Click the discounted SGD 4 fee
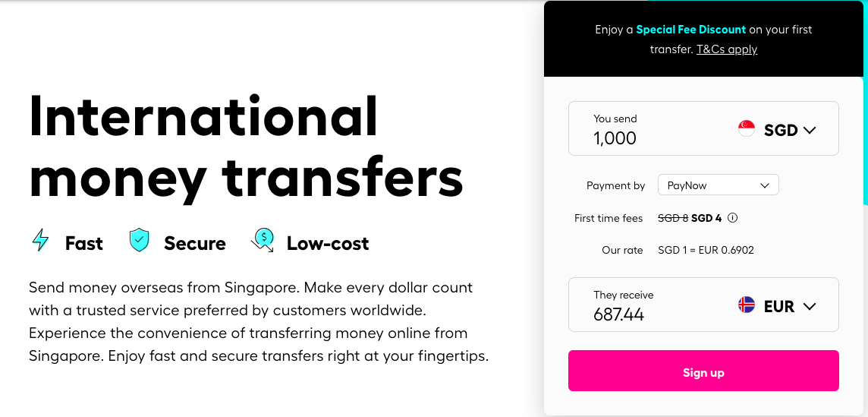868x417 pixels. [x=706, y=218]
